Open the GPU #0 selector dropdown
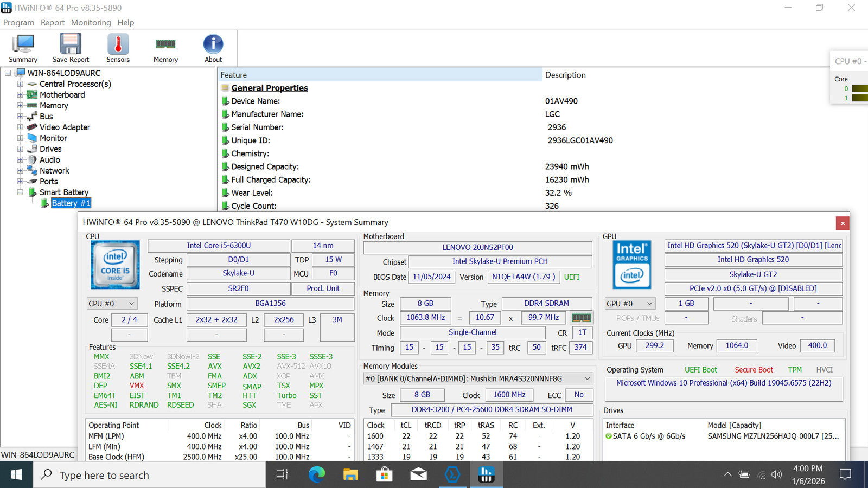868x488 pixels. coord(630,304)
